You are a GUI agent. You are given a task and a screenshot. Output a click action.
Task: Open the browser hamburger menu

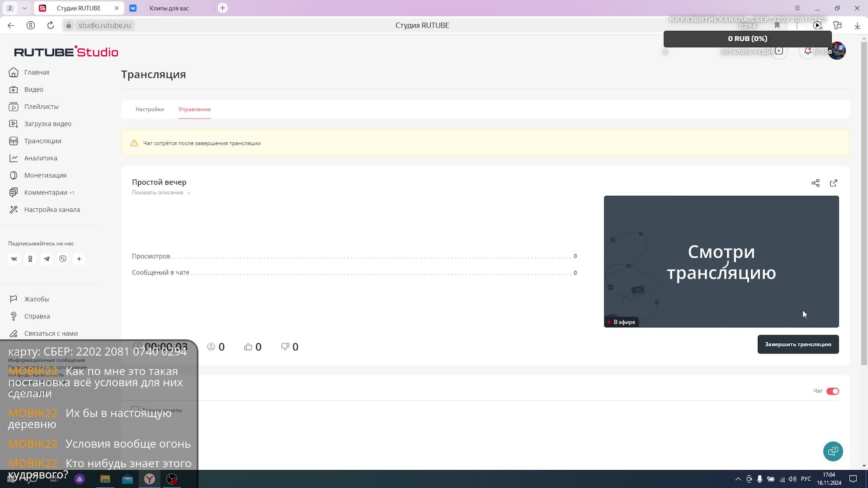797,8
